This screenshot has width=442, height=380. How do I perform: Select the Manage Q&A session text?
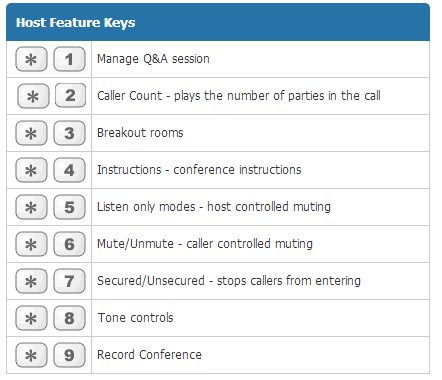[153, 59]
